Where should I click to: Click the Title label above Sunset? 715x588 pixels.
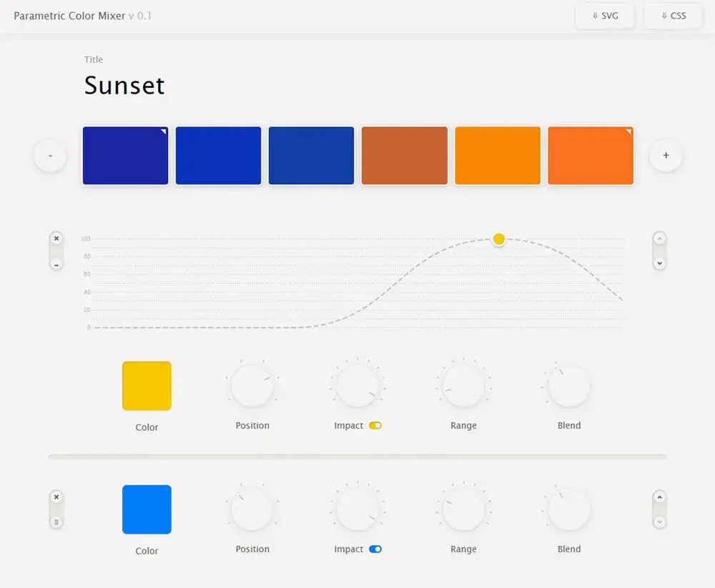[x=94, y=59]
